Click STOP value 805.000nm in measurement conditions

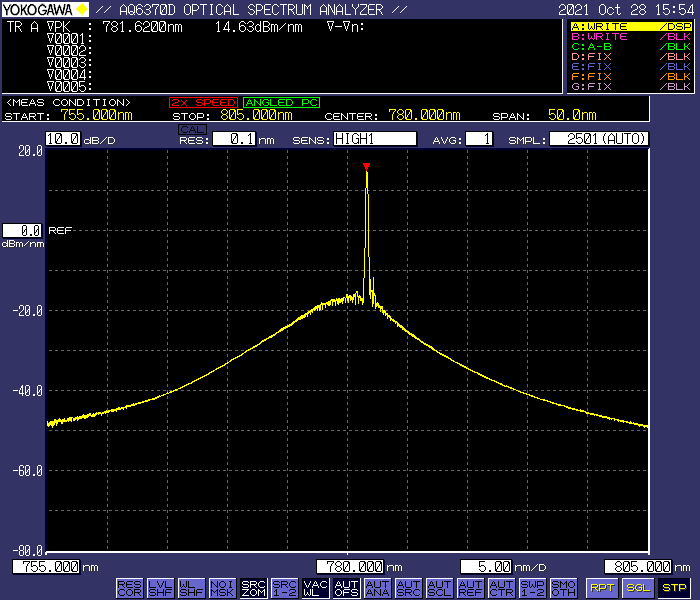click(256, 115)
